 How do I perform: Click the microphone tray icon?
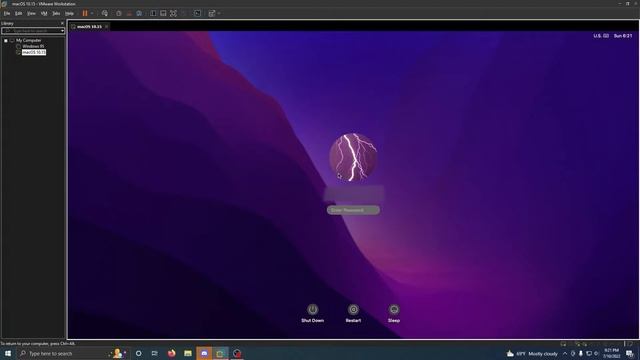click(x=581, y=354)
